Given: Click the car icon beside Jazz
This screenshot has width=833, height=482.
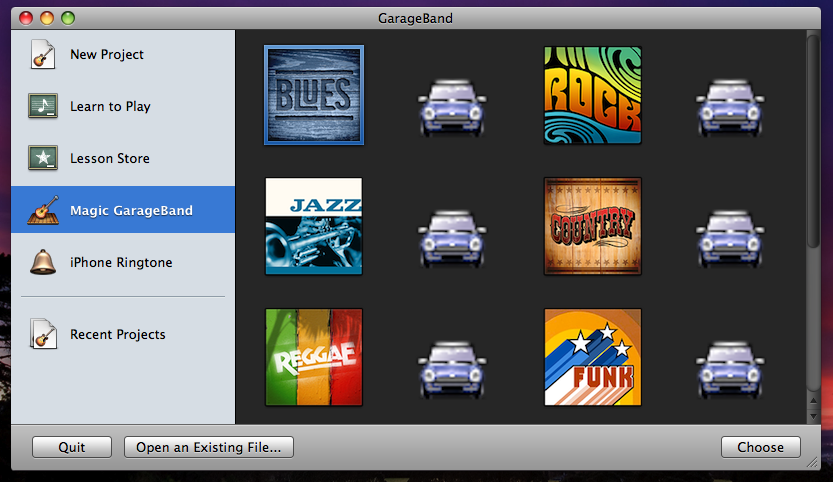Looking at the screenshot, I should pos(452,239).
